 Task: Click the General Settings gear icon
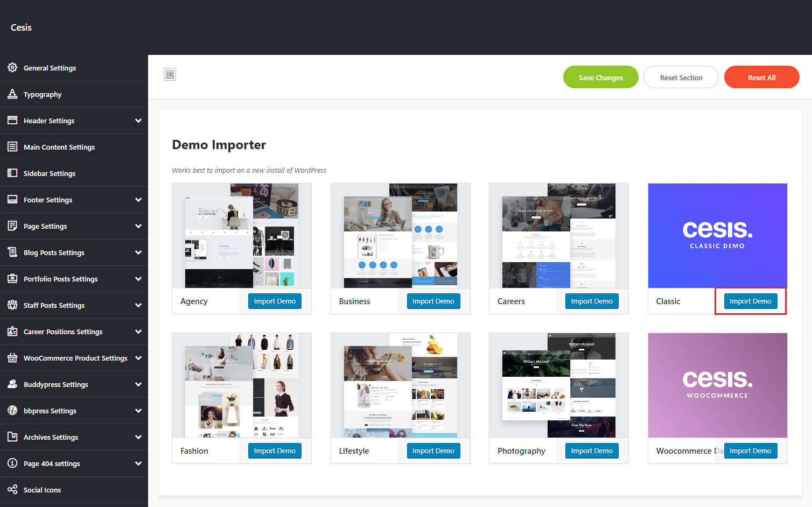click(12, 68)
